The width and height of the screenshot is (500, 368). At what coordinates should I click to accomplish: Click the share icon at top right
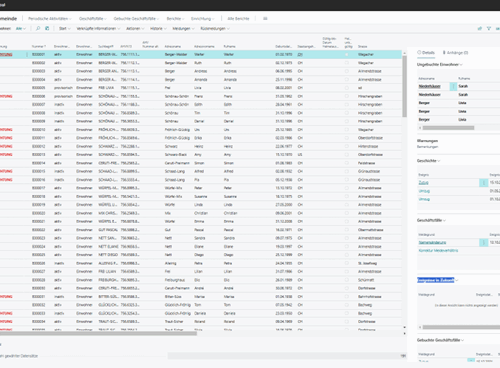pyautogui.click(x=480, y=29)
